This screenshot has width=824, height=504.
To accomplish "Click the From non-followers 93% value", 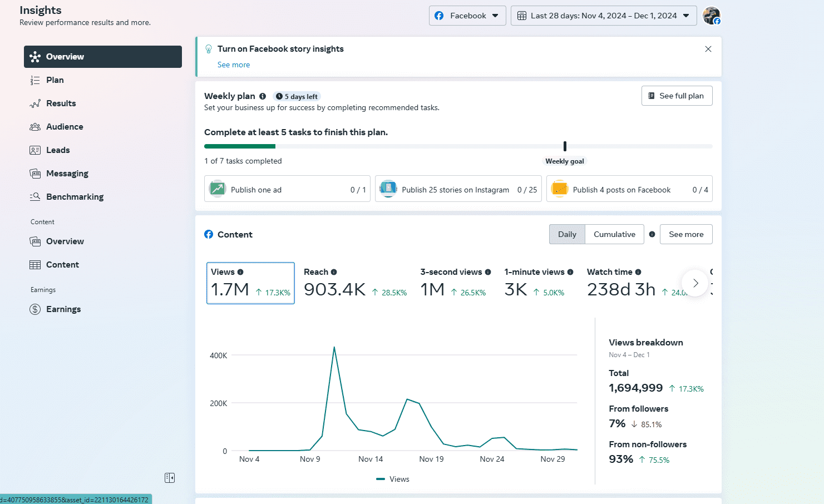I will pos(621,459).
